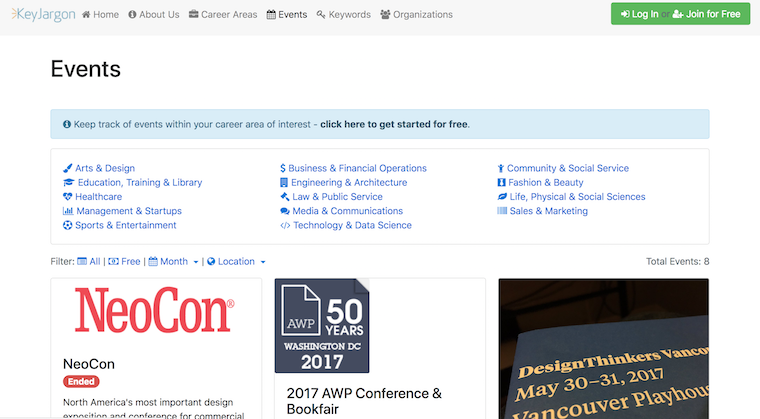Filter events by Free
The height and width of the screenshot is (419, 760).
tap(124, 261)
